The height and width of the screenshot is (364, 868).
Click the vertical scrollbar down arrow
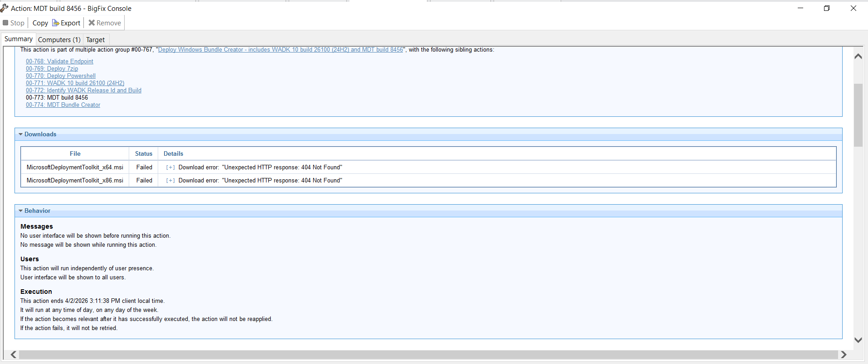[x=858, y=340]
